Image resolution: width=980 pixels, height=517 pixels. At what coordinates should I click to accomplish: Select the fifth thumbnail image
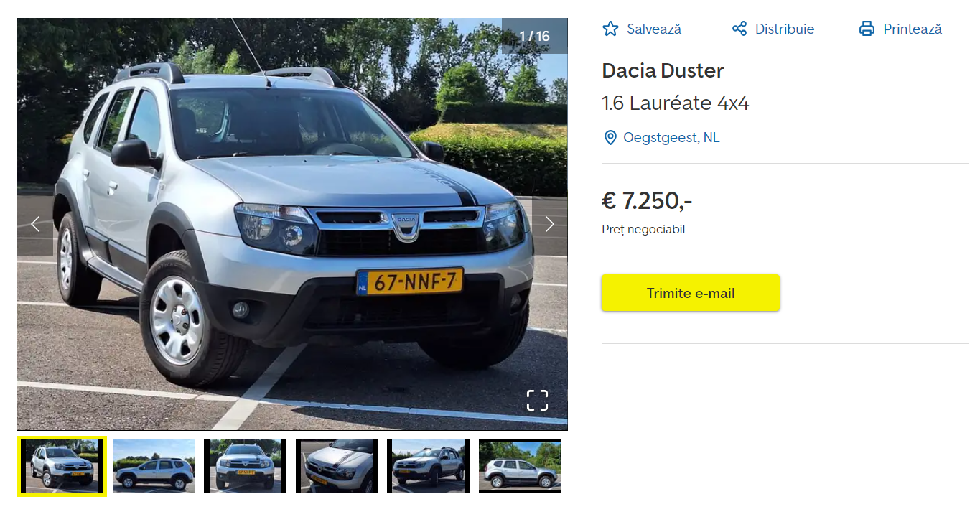[x=429, y=466]
